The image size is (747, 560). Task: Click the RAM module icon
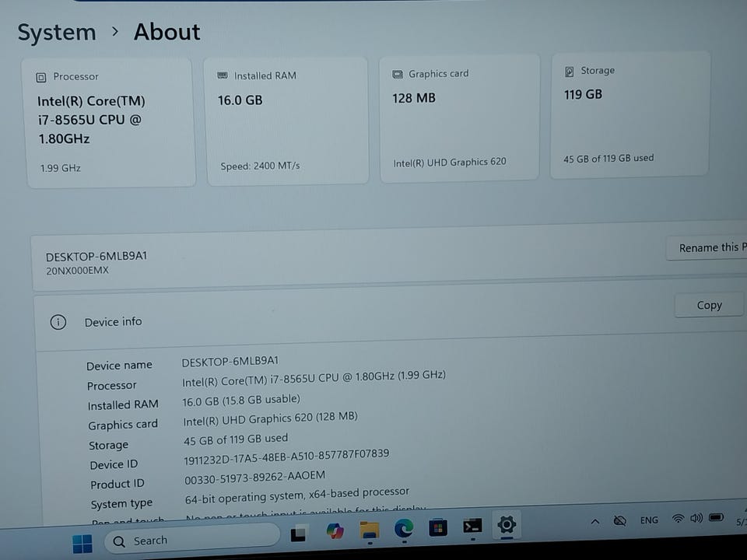coord(223,75)
